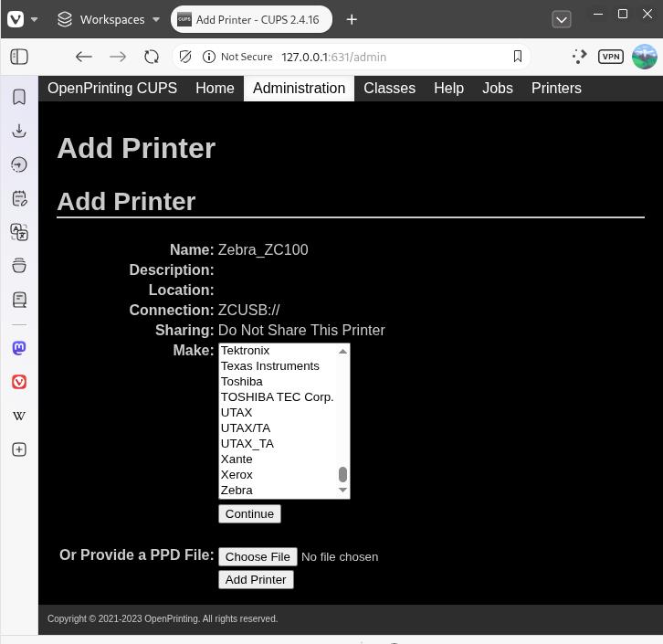Select UTAX in Make list

tap(279, 413)
